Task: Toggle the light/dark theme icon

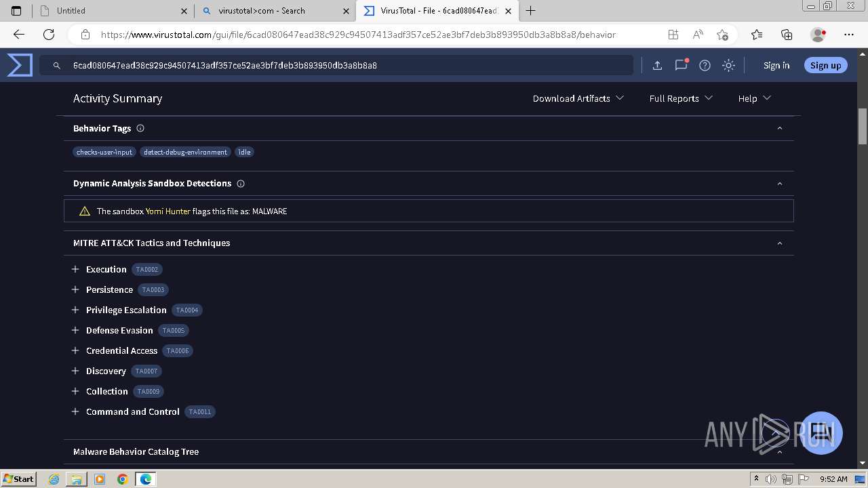Action: pyautogui.click(x=728, y=65)
